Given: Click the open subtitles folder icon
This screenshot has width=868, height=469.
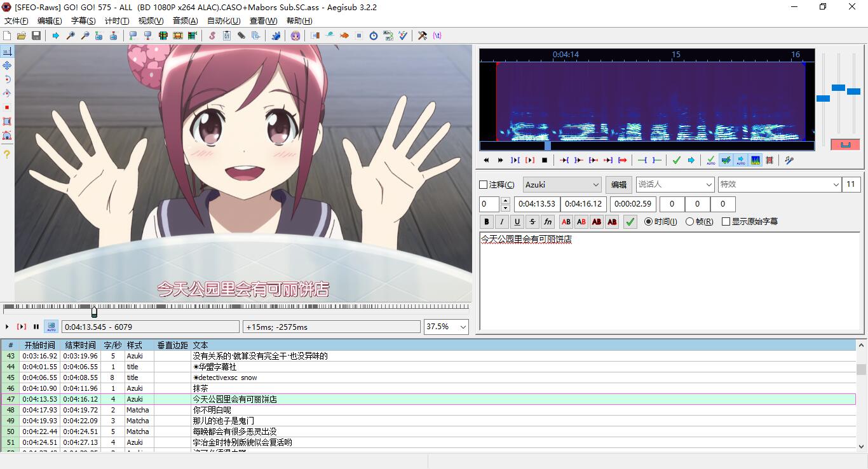Looking at the screenshot, I should click(x=22, y=36).
